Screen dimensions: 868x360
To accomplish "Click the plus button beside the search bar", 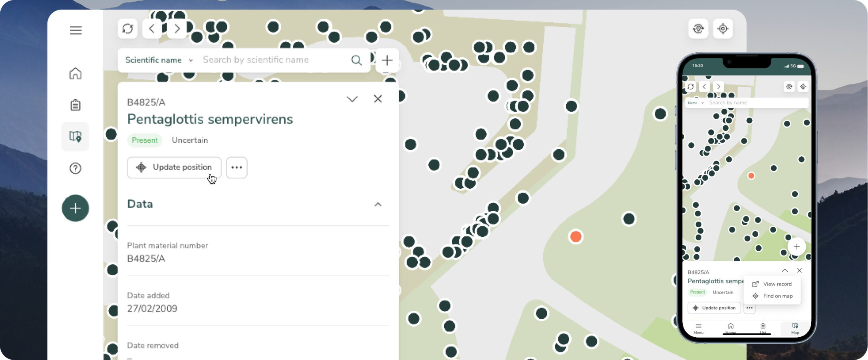I will tap(387, 60).
